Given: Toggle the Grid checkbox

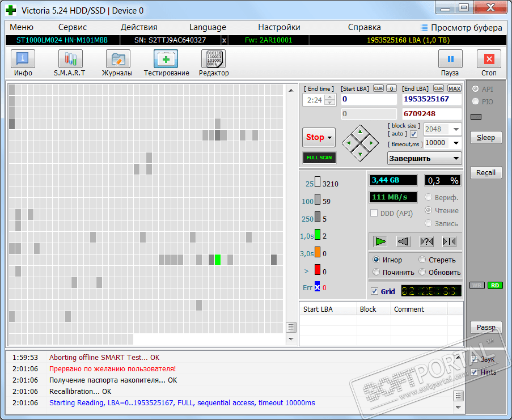Looking at the screenshot, I should [375, 291].
